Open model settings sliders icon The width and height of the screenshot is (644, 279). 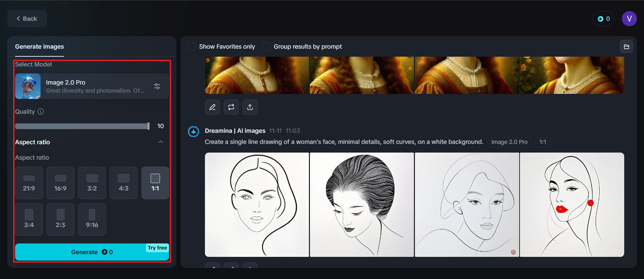tap(157, 86)
